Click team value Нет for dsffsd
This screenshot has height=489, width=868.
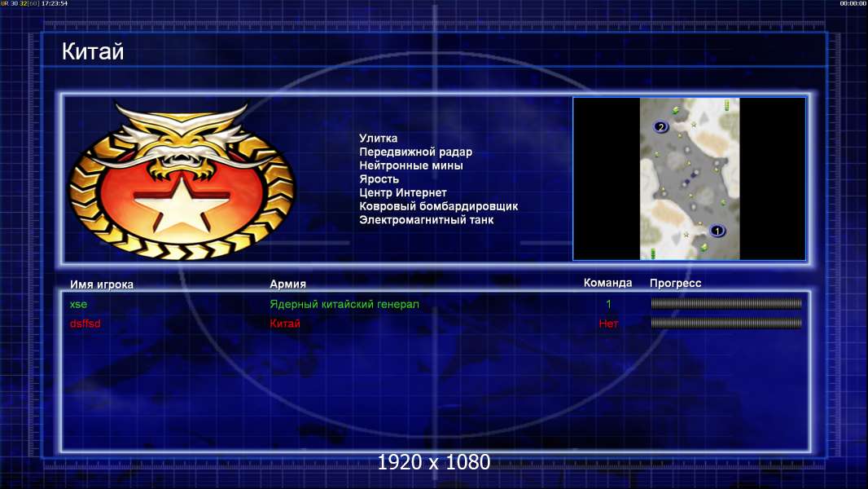[x=608, y=324]
